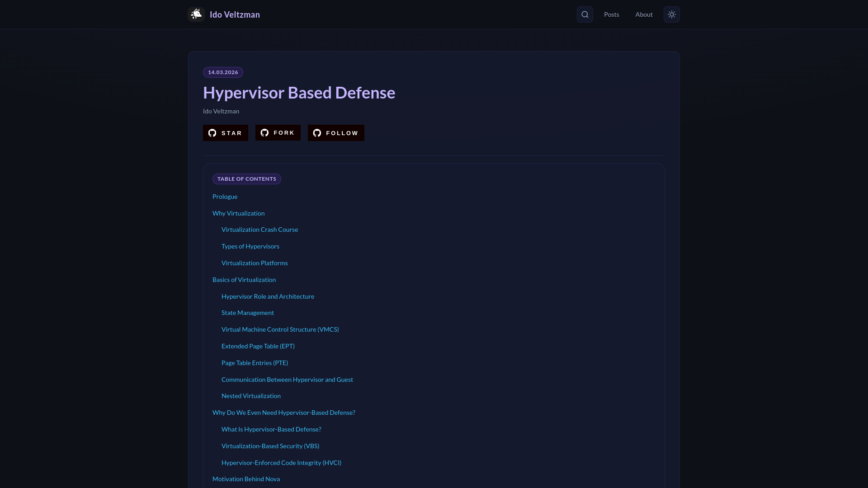This screenshot has height=488, width=868.
Task: Go to Virtualization Crash Course
Action: (x=259, y=230)
